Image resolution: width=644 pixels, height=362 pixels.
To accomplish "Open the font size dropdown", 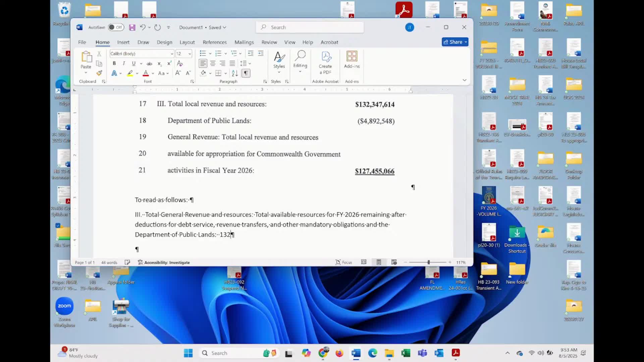I will [x=190, y=54].
